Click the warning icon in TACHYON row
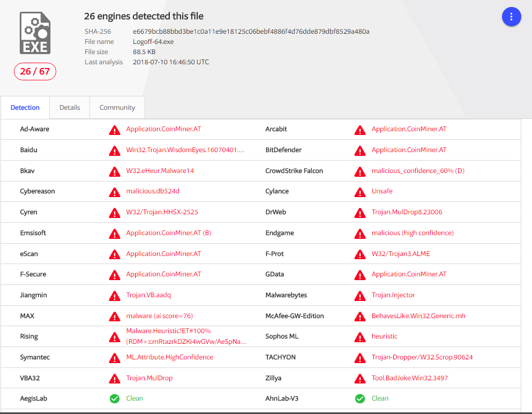 (360, 358)
